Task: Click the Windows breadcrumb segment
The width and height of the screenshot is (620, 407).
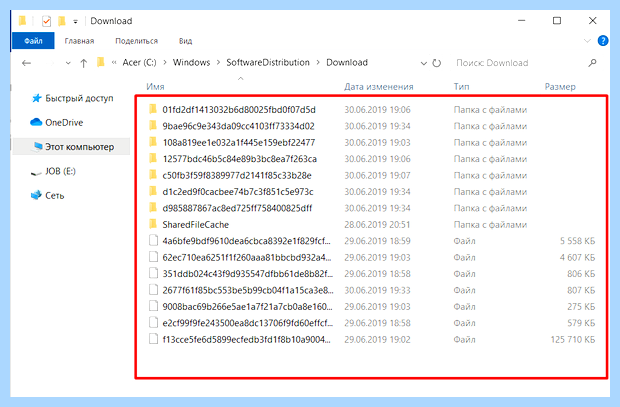Action: click(x=191, y=62)
